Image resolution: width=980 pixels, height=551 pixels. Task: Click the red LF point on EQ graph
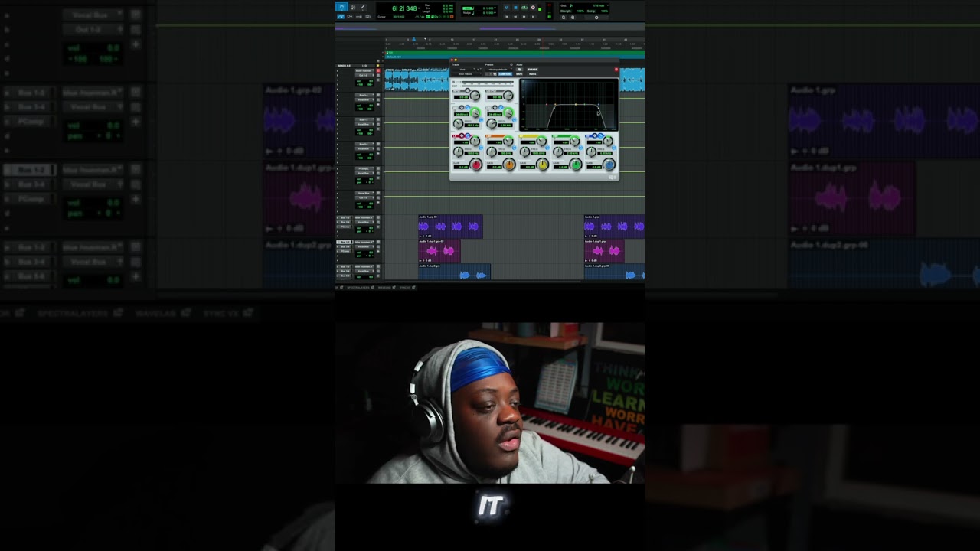(547, 104)
